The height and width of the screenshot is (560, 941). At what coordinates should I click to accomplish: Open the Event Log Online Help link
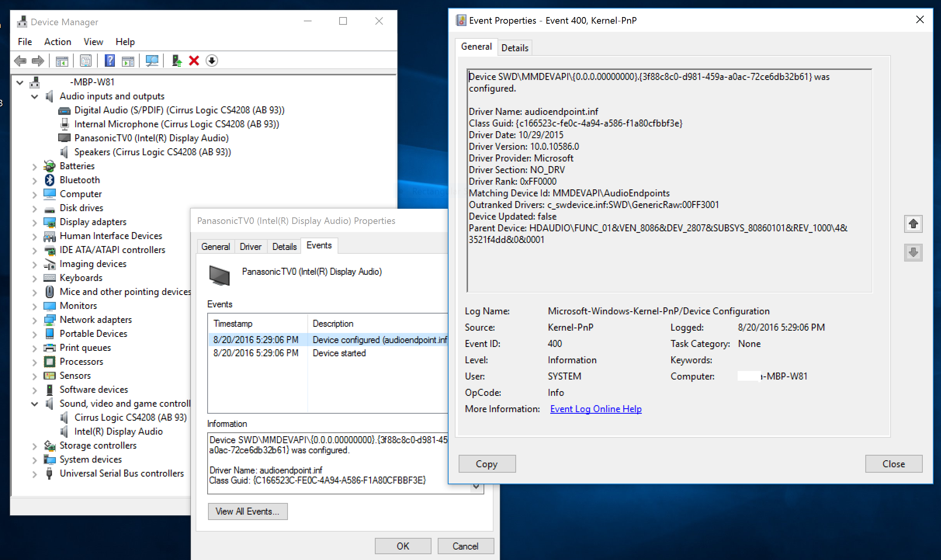pos(596,409)
